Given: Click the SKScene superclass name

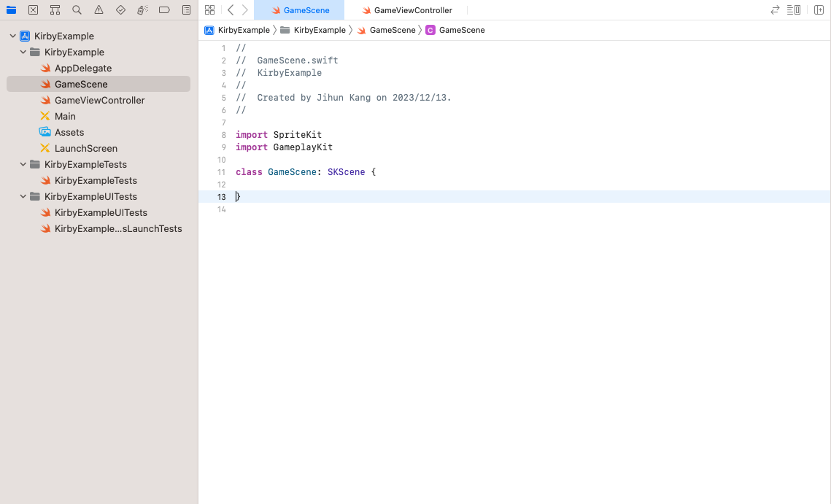Looking at the screenshot, I should pyautogui.click(x=346, y=172).
